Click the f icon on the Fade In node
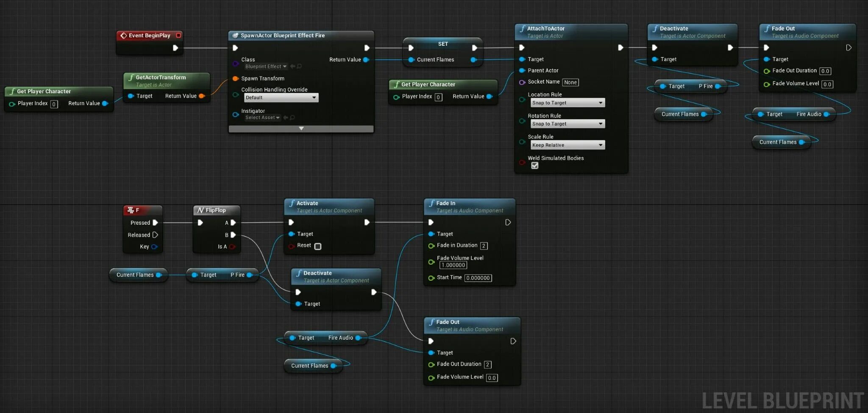This screenshot has width=868, height=413. pyautogui.click(x=432, y=203)
